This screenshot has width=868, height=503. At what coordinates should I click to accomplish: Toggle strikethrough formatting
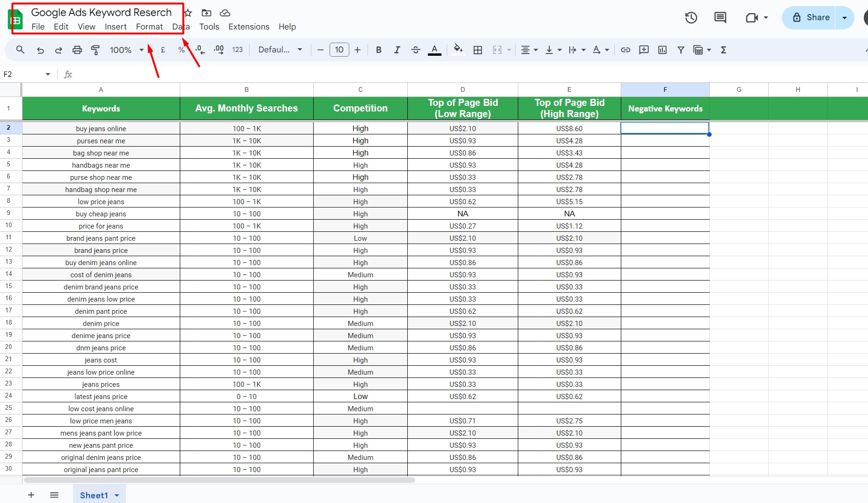click(x=416, y=50)
